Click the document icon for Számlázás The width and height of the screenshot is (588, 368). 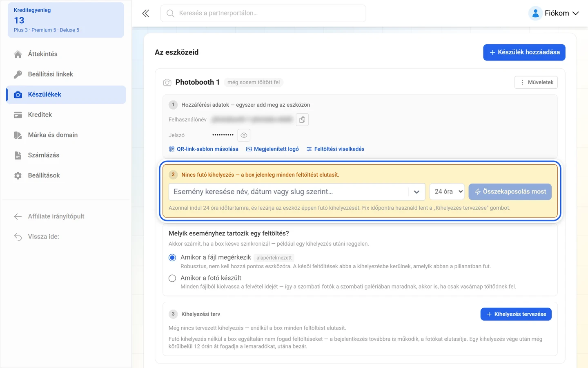[x=18, y=155]
